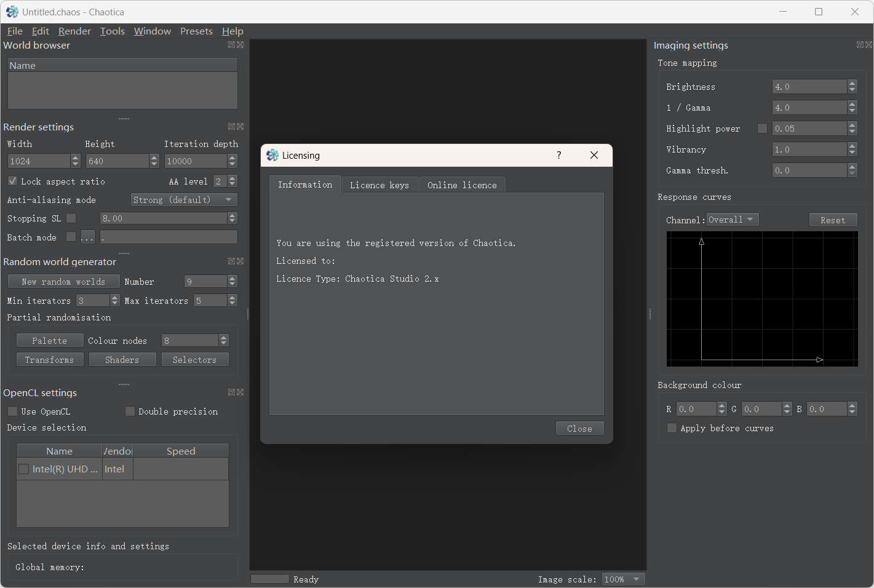Click the response curve graph

pyautogui.click(x=762, y=299)
